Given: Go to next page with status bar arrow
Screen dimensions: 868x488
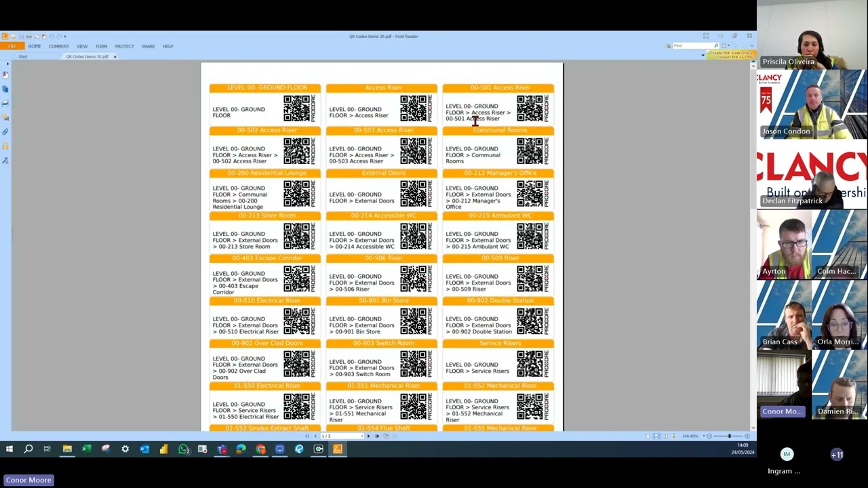Looking at the screenshot, I should tap(369, 436).
